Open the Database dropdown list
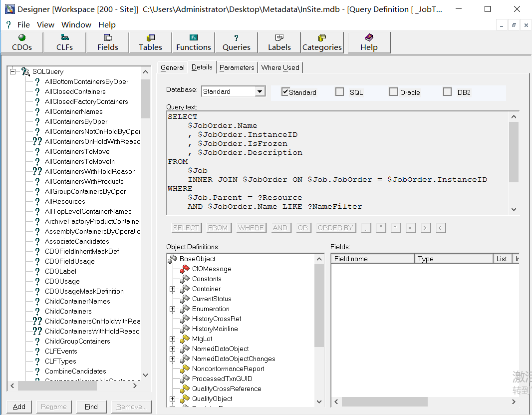 pos(260,91)
